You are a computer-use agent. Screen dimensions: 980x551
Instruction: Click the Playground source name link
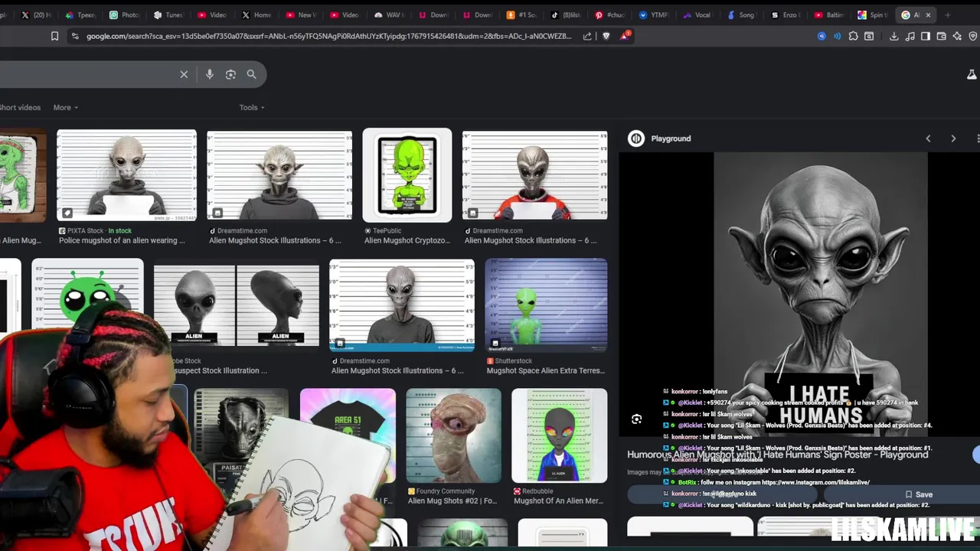tap(671, 139)
